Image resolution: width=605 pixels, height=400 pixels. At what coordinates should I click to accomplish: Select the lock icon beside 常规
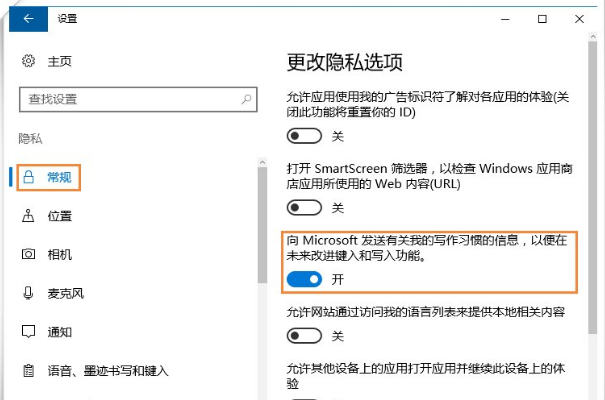[x=29, y=177]
